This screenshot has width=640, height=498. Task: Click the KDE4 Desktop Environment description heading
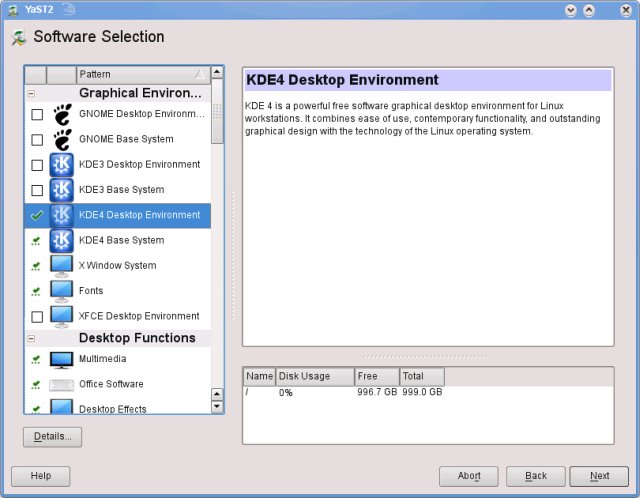point(342,80)
